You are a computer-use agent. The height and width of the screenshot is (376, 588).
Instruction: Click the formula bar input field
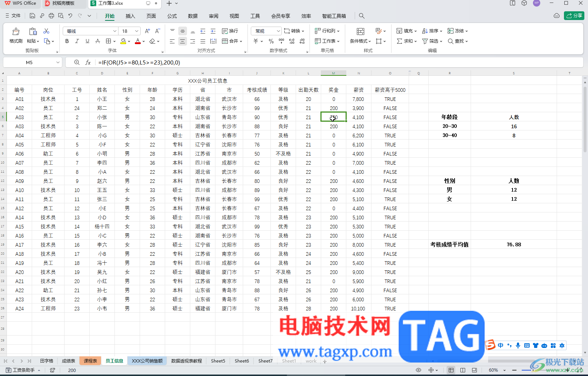point(339,63)
